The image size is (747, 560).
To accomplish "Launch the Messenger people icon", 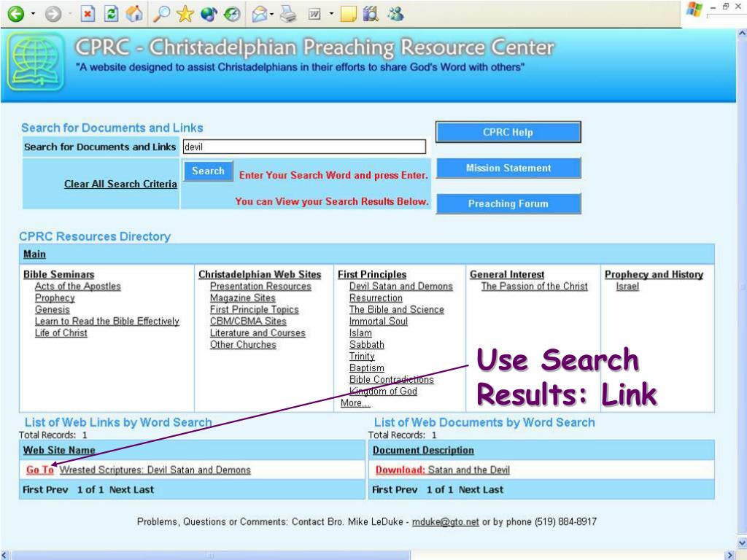I will pos(395,14).
